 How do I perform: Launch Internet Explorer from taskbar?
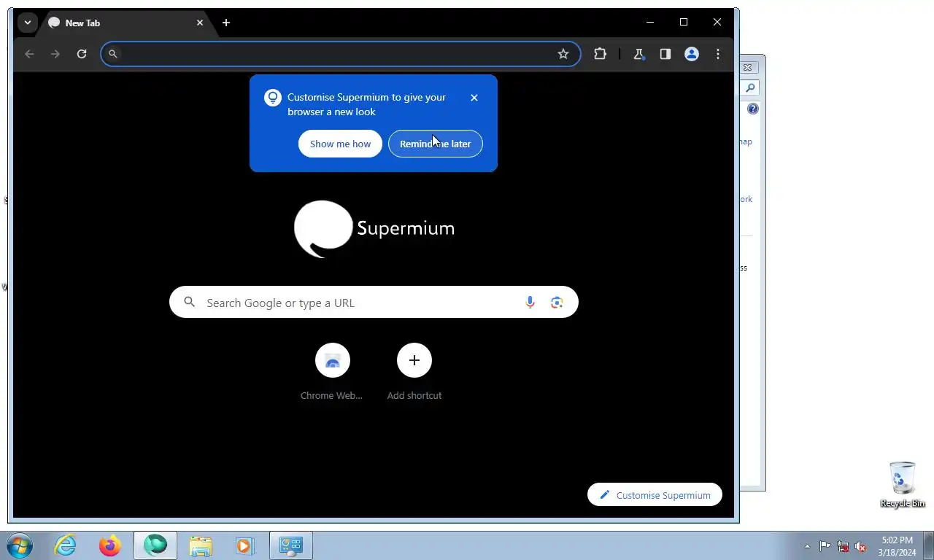[x=66, y=545]
